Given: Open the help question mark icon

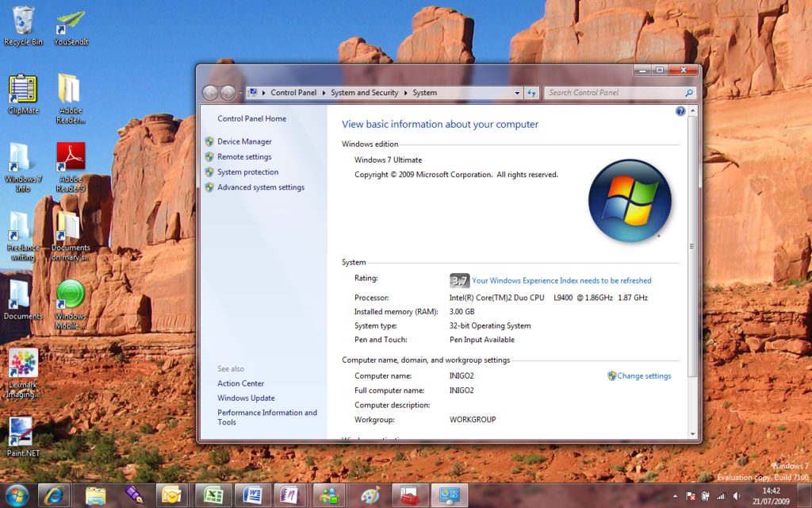Looking at the screenshot, I should pyautogui.click(x=680, y=111).
